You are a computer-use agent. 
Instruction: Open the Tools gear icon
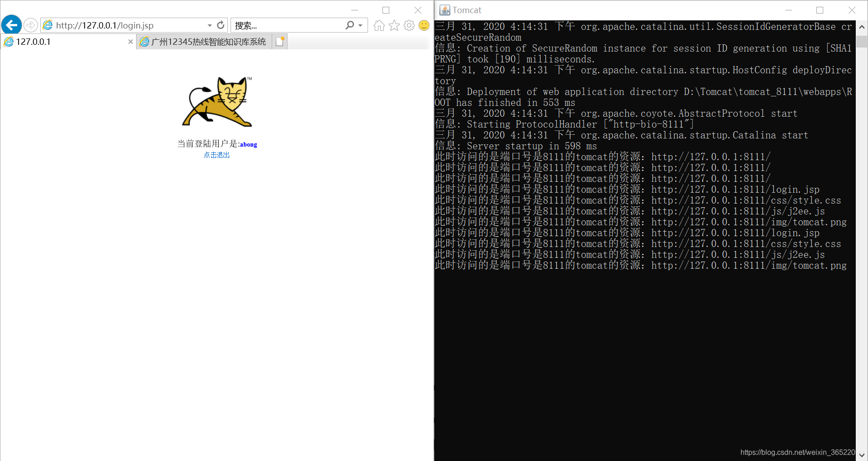(x=409, y=25)
